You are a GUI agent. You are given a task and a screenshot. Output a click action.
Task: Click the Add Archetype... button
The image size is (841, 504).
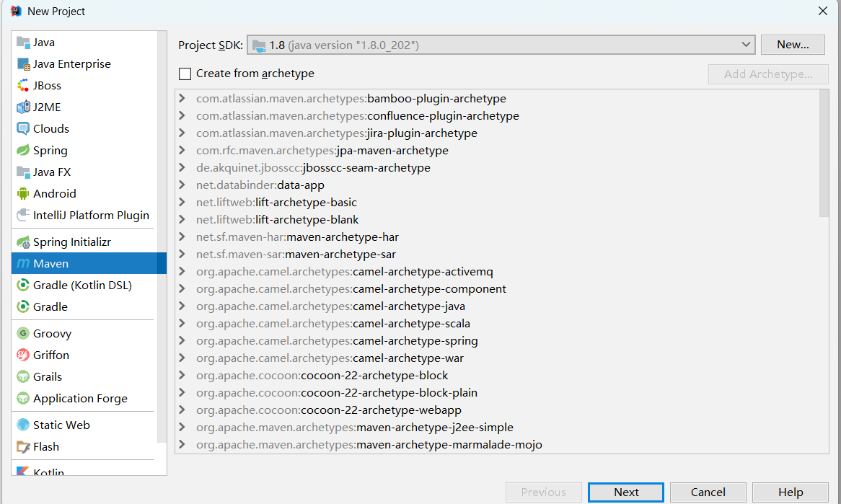click(x=768, y=74)
